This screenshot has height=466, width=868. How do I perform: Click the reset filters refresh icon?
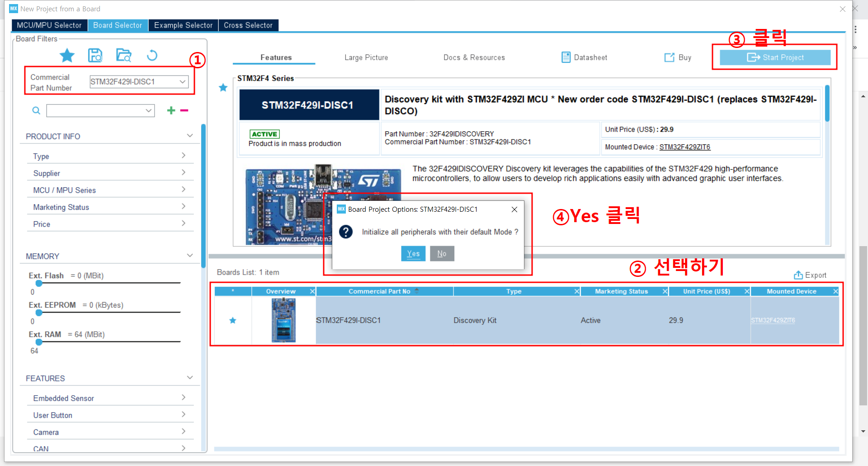[x=152, y=55]
